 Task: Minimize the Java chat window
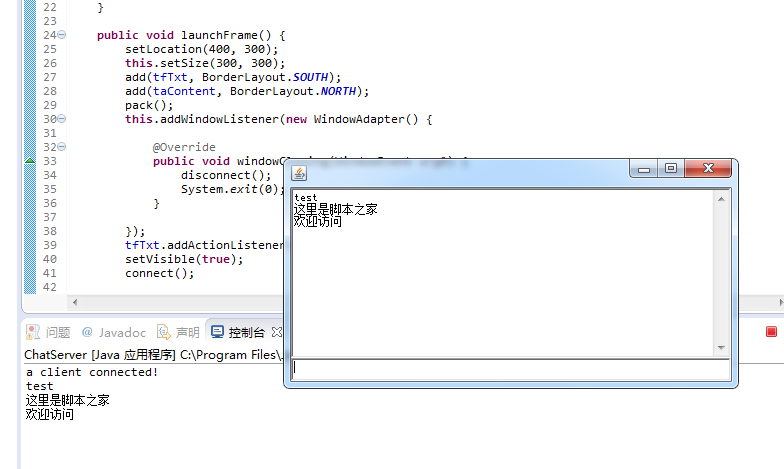point(644,169)
